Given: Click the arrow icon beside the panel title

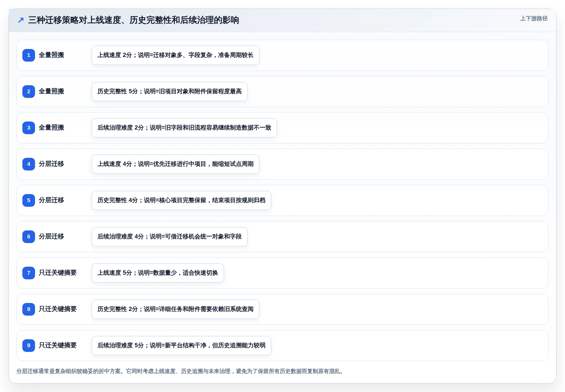Looking at the screenshot, I should point(21,20).
